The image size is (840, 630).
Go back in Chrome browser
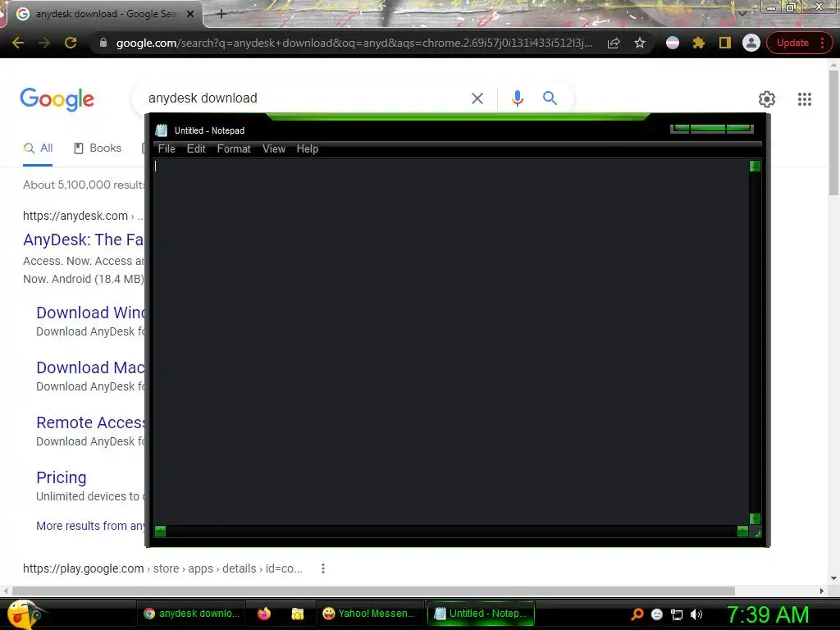point(18,43)
